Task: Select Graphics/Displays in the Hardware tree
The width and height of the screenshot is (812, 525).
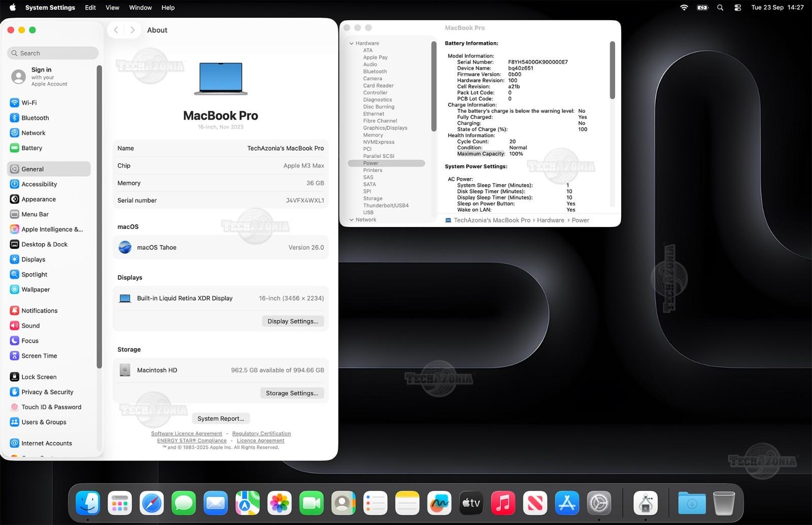Action: (x=386, y=128)
